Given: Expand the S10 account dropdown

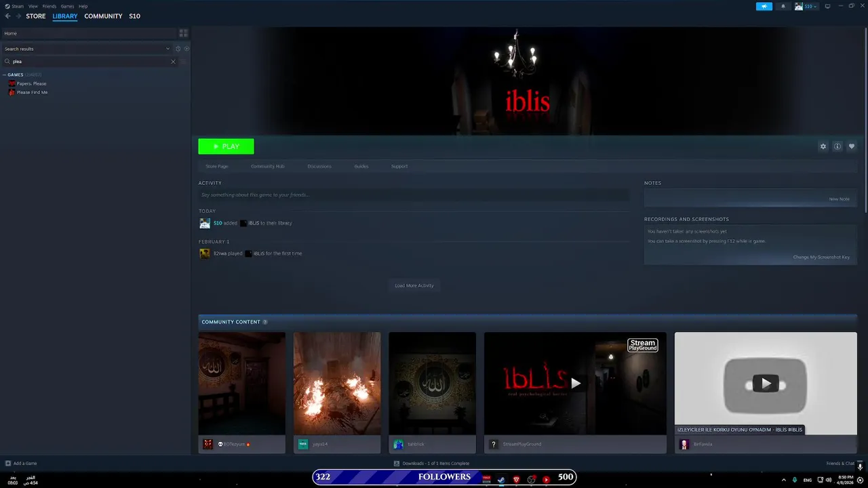Looking at the screenshot, I should [806, 6].
